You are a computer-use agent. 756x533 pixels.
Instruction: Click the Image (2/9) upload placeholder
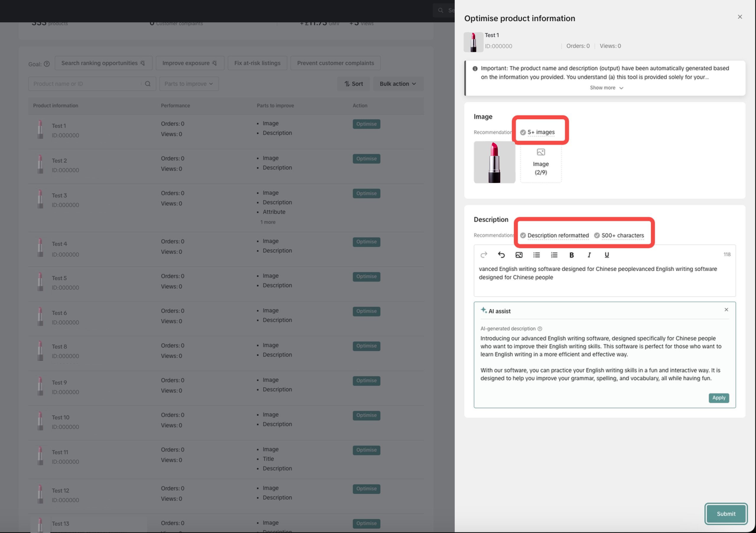coord(541,163)
